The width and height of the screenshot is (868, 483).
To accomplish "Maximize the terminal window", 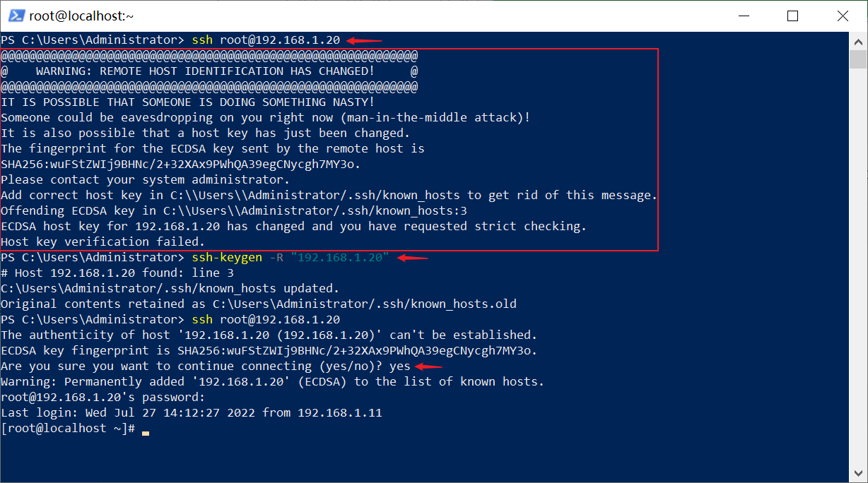I will 792,16.
